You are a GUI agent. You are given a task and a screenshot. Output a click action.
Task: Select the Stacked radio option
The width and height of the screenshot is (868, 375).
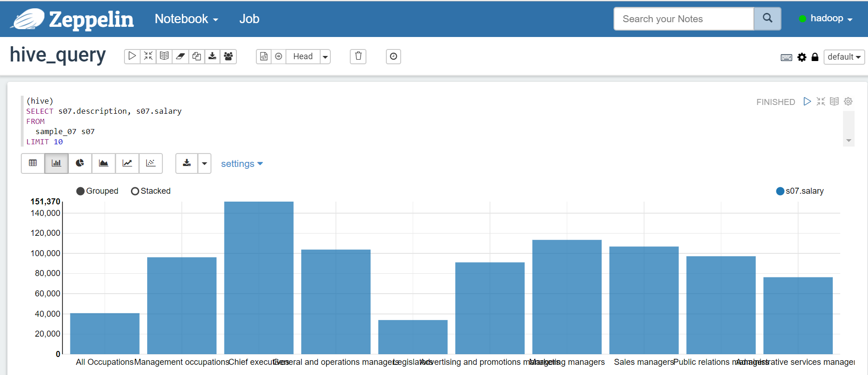135,191
